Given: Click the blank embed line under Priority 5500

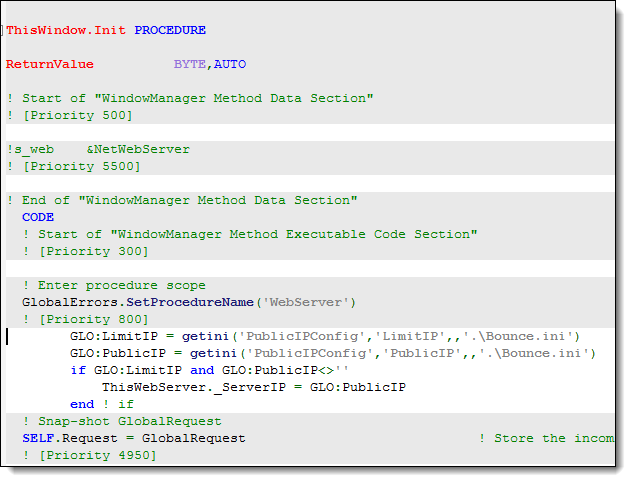Looking at the screenshot, I should pos(310,183).
